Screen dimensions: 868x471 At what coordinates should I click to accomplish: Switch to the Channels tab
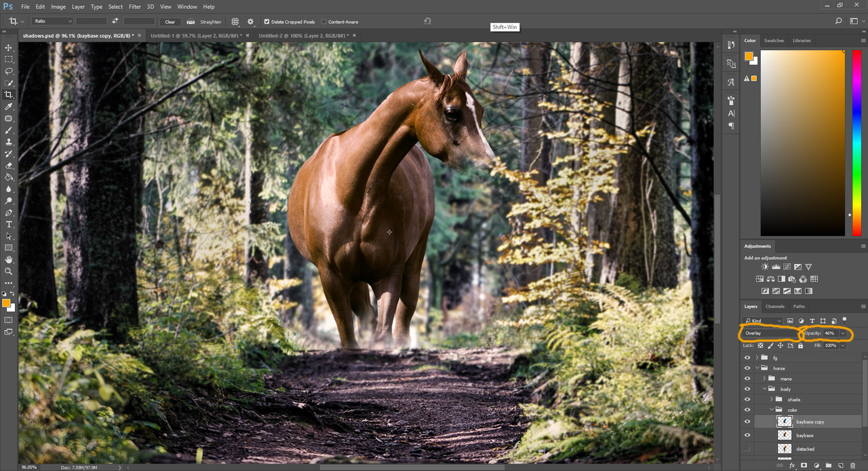[774, 307]
